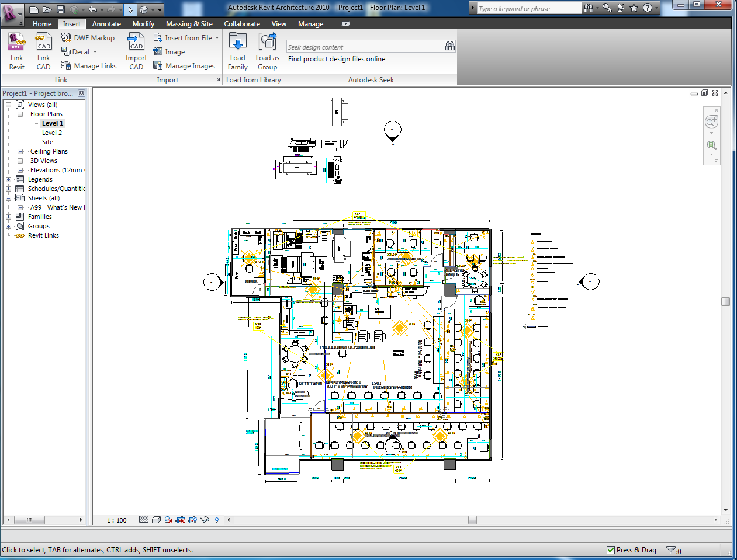
Task: Select the Modify arrow cursor tool
Action: (x=130, y=9)
